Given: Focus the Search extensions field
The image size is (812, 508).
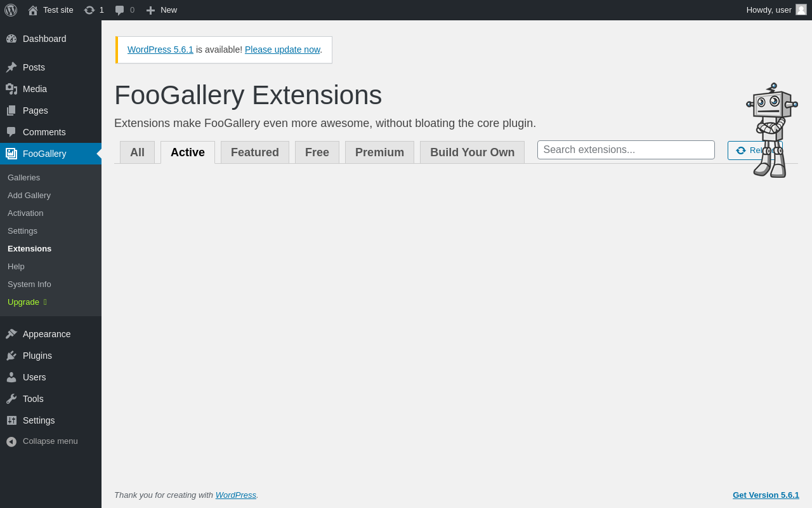Looking at the screenshot, I should [625, 150].
